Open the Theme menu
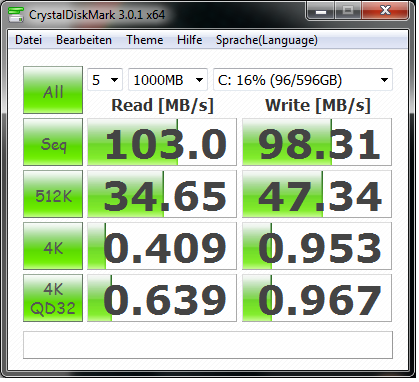The height and width of the screenshot is (382, 419). click(145, 40)
